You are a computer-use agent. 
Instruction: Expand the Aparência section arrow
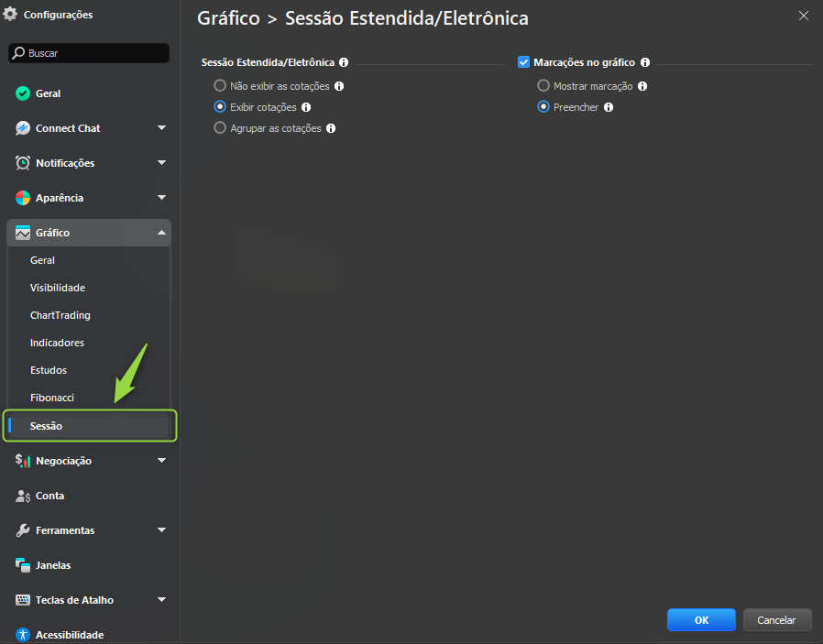pyautogui.click(x=161, y=198)
